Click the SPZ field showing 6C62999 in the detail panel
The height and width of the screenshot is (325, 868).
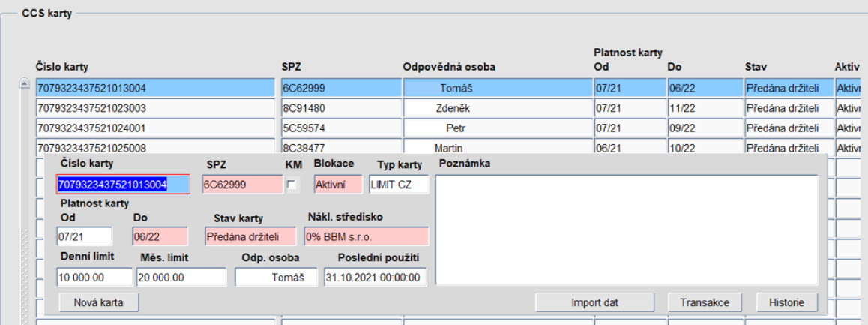click(x=242, y=184)
